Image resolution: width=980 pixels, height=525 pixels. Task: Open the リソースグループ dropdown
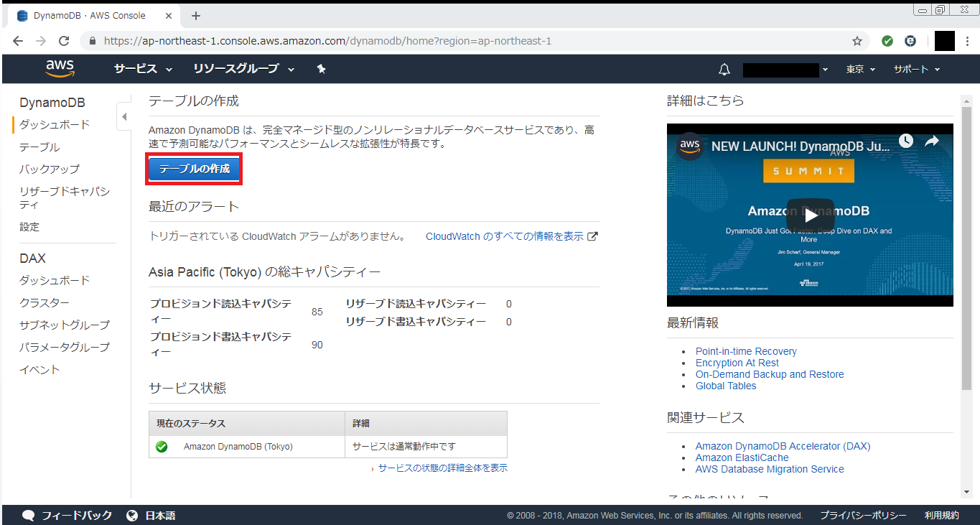click(x=243, y=69)
